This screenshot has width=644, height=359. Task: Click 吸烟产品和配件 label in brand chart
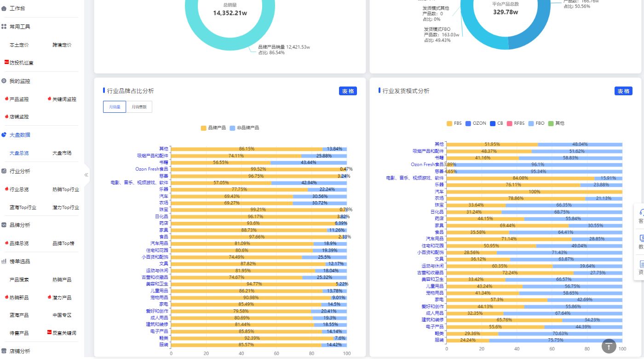153,156
